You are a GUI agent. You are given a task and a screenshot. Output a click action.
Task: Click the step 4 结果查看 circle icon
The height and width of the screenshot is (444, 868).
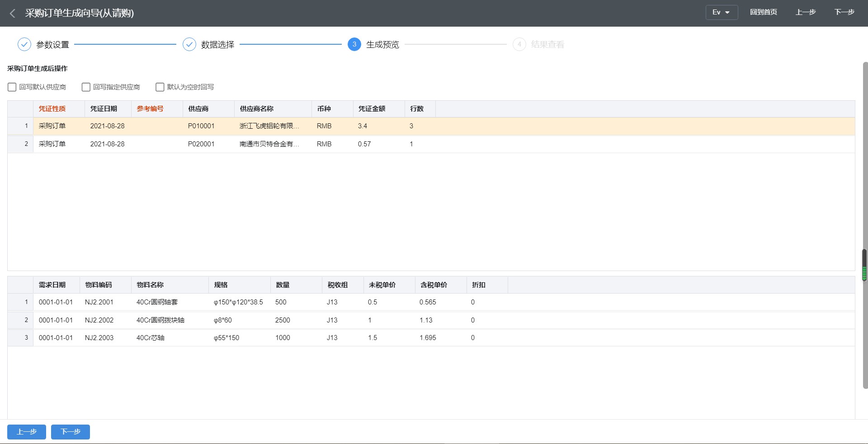[519, 44]
